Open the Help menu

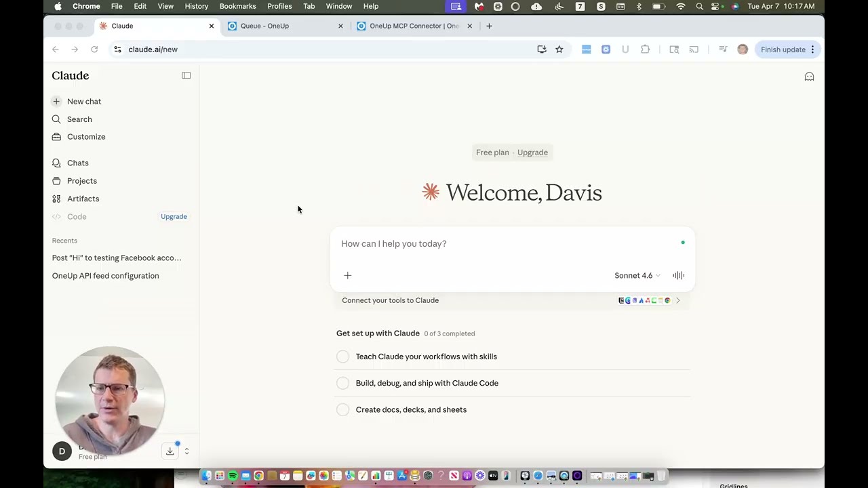pyautogui.click(x=371, y=7)
